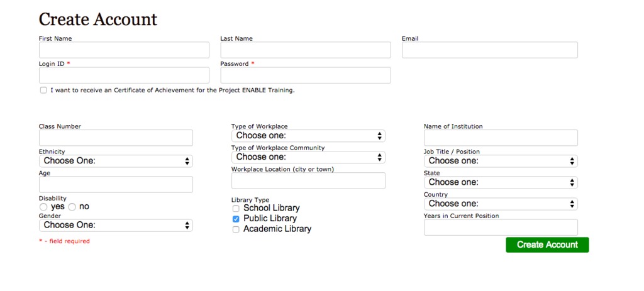The width and height of the screenshot is (644, 291).
Task: Click the Age input field
Action: 116,185
